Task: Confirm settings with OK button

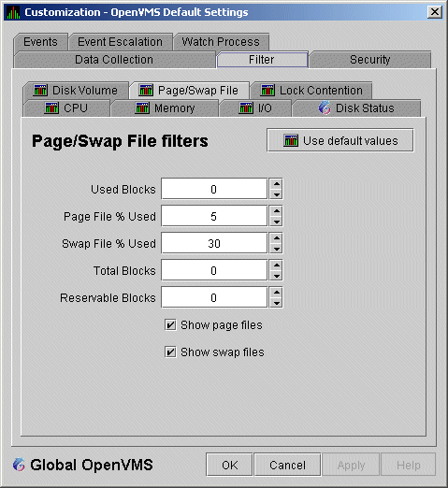Action: (229, 465)
